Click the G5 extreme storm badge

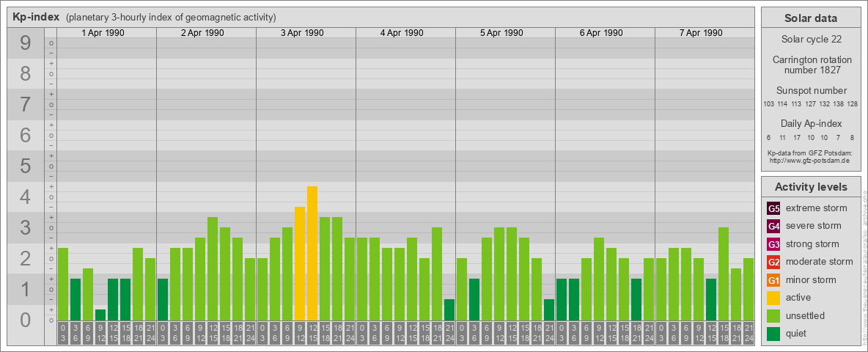[773, 208]
